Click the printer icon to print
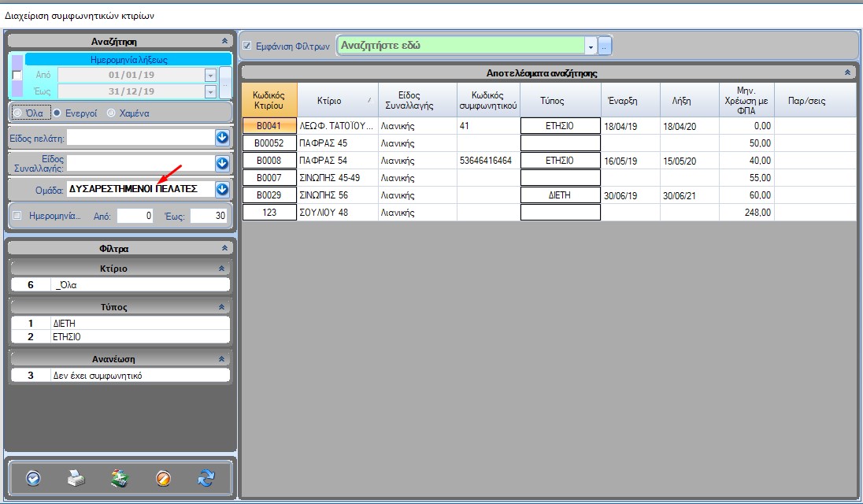This screenshot has height=504, width=863. click(x=76, y=478)
